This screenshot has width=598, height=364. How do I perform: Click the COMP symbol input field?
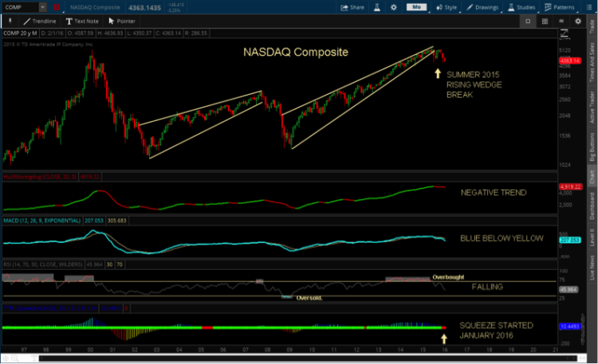21,7
